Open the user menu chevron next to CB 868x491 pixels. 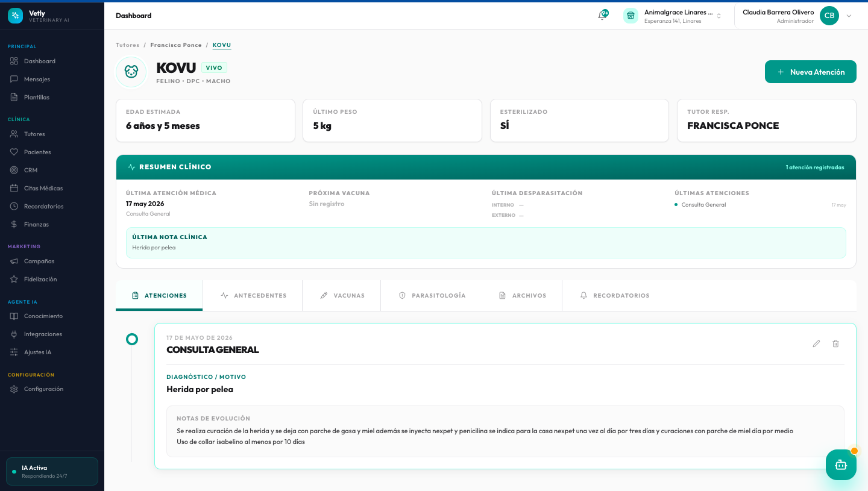coord(849,16)
